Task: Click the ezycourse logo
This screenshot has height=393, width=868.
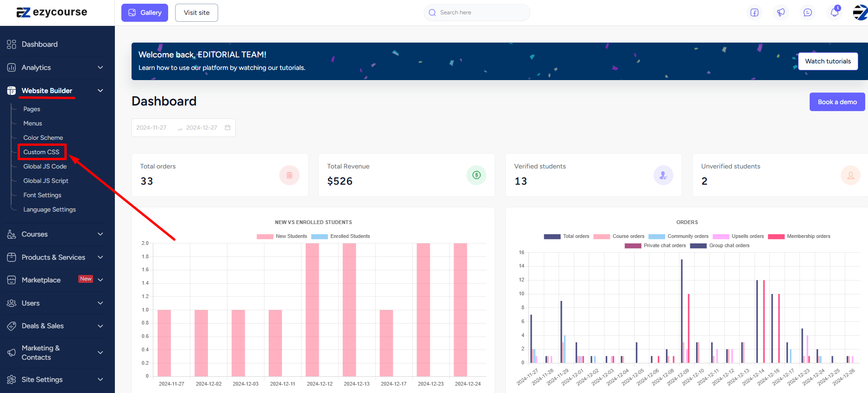Action: click(x=51, y=12)
